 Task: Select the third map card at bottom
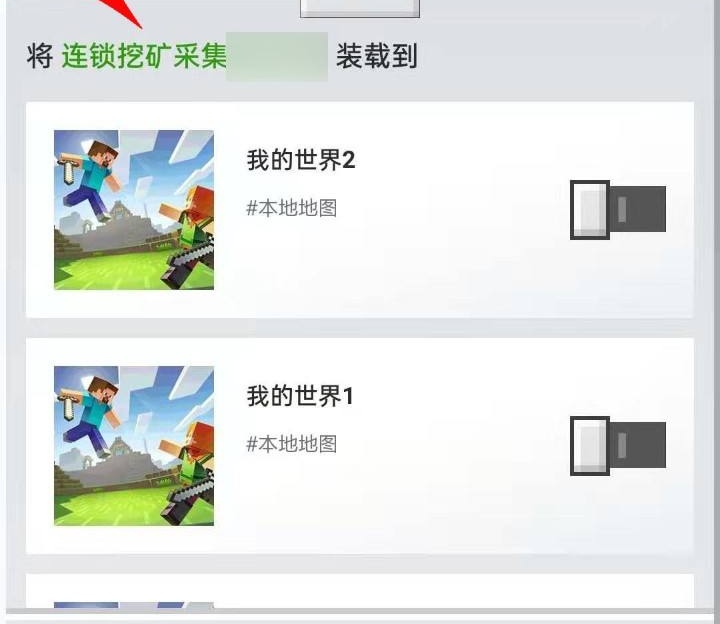coord(360,591)
